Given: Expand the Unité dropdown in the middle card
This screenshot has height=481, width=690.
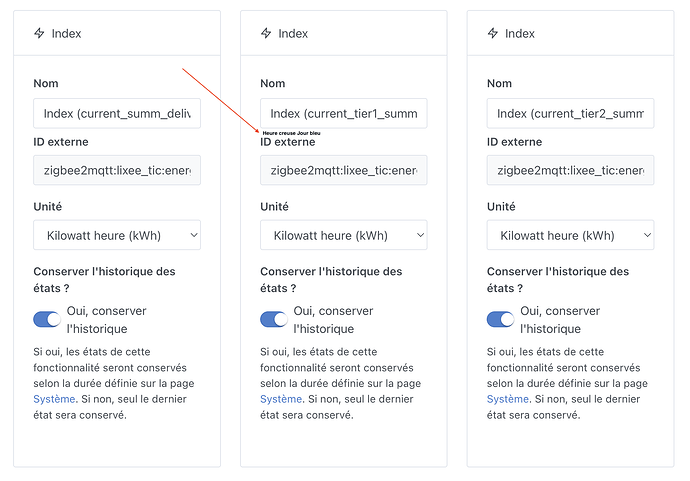Looking at the screenshot, I should pos(343,235).
